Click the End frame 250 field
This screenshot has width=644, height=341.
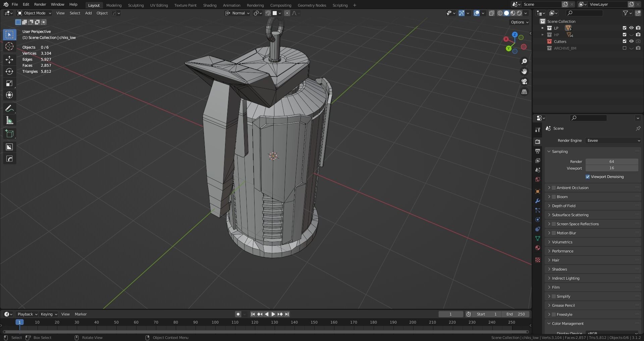(x=516, y=314)
